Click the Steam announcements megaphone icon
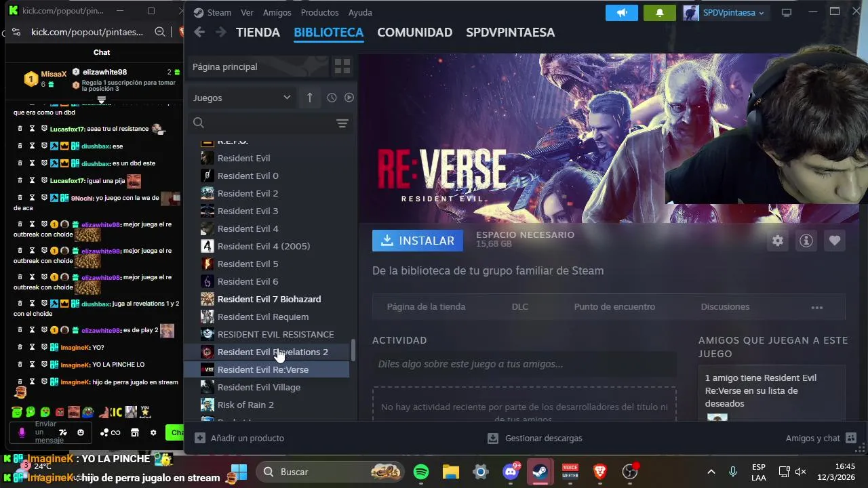 click(622, 12)
